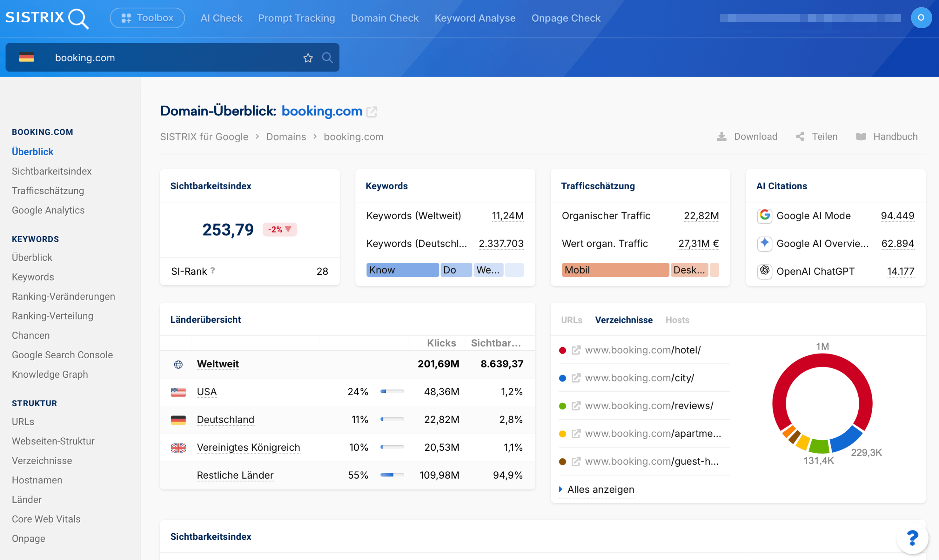The image size is (939, 560).
Task: Click the Desk... traffic bar segment
Action: coord(690,270)
